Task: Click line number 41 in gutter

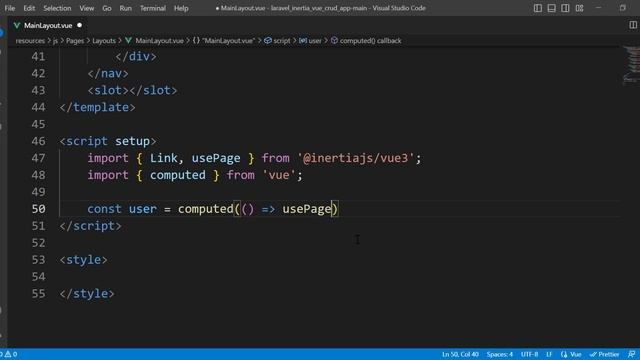Action: coord(38,56)
